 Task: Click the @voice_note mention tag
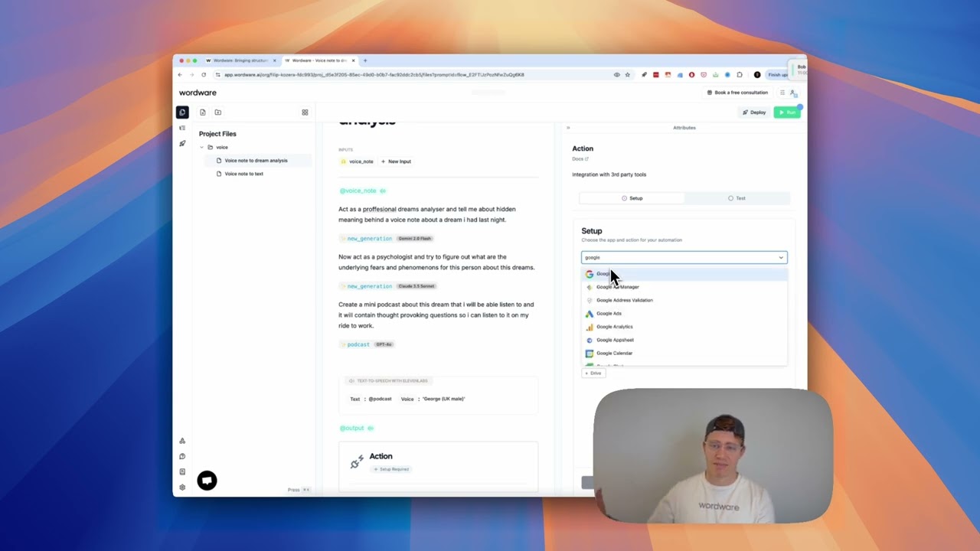362,191
